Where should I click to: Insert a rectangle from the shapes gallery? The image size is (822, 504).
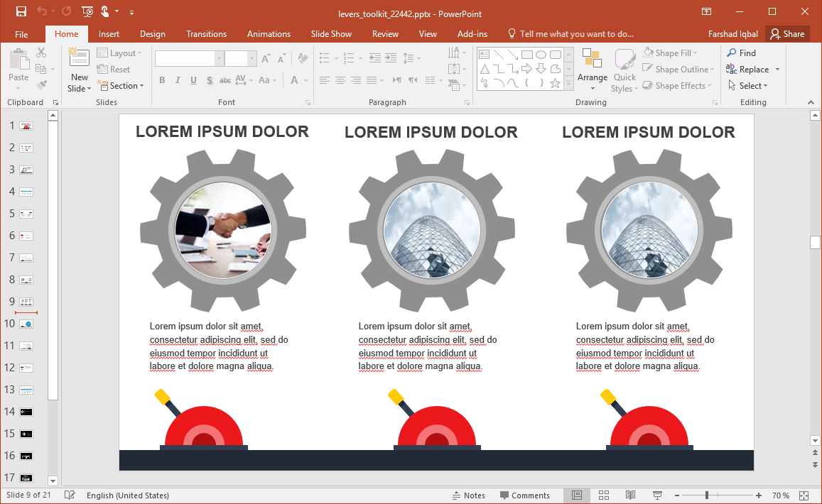(526, 53)
